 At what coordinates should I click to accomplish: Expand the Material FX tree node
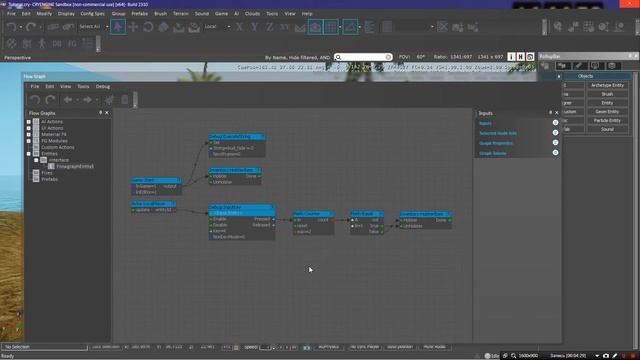click(x=29, y=134)
